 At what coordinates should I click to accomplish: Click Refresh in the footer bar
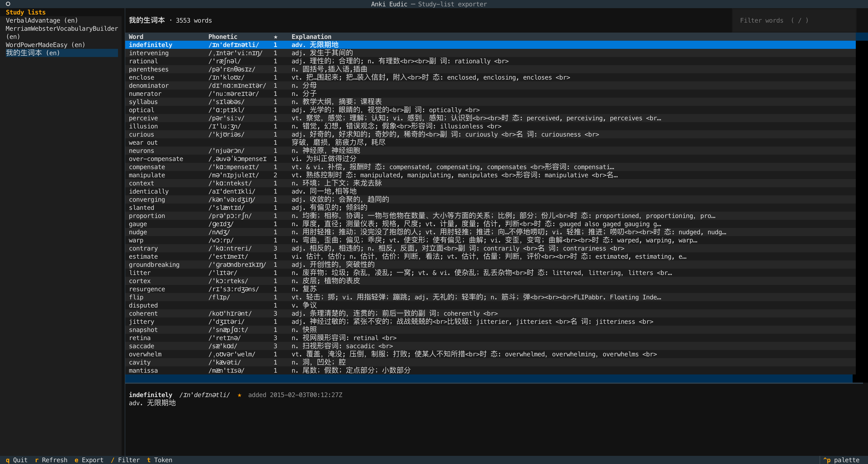click(x=51, y=460)
